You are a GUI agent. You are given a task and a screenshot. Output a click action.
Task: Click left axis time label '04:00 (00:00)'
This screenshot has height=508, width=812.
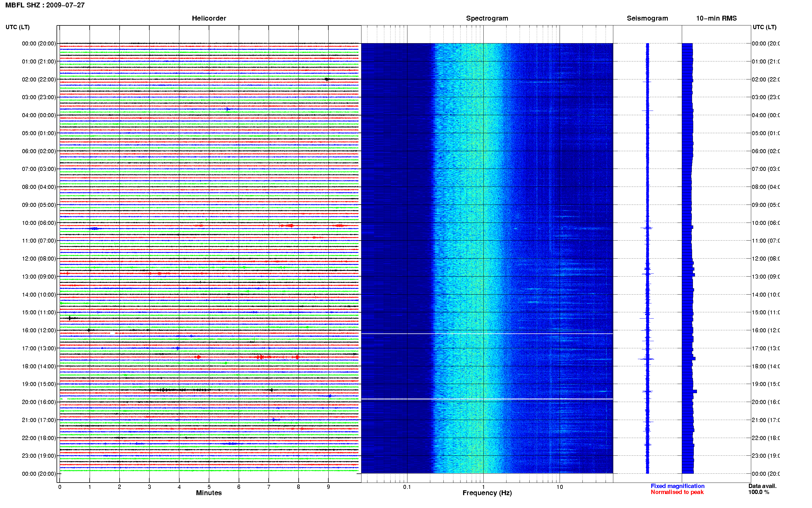tap(39, 115)
